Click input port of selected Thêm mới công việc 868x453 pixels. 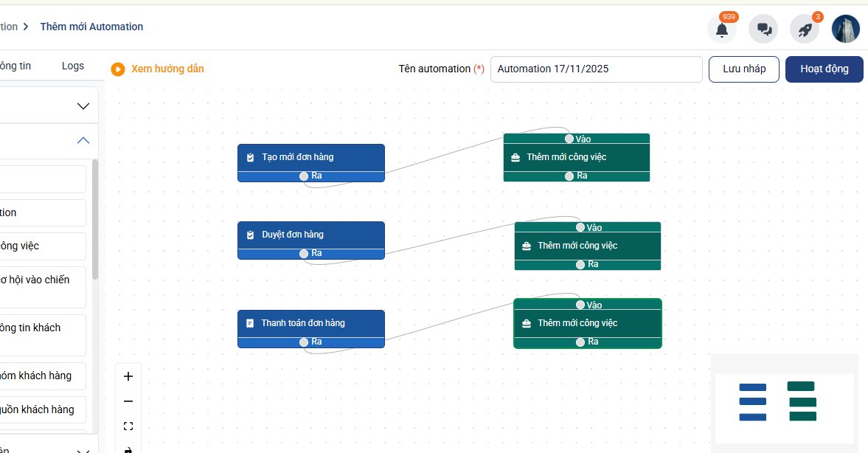[x=580, y=305]
